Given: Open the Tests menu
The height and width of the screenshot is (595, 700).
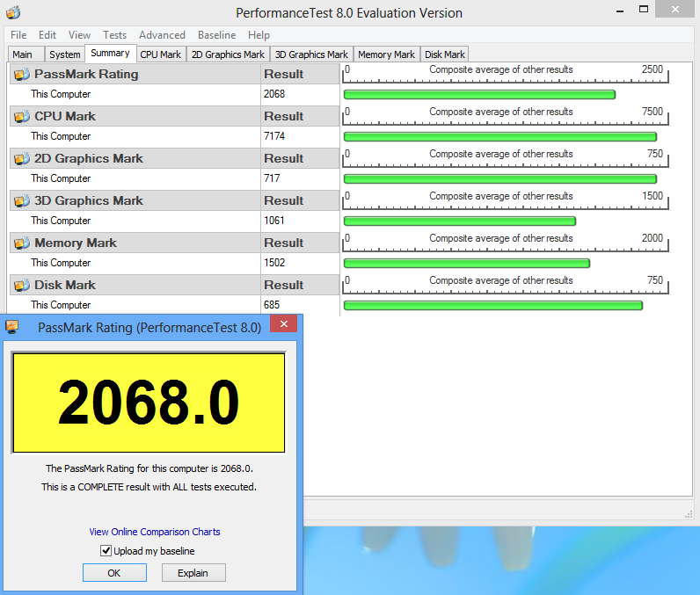Looking at the screenshot, I should tap(114, 35).
